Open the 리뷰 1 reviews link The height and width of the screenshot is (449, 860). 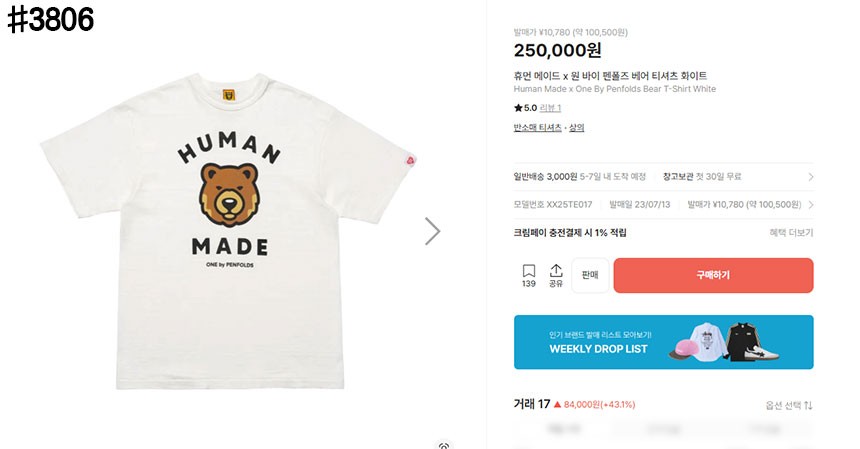tap(551, 108)
